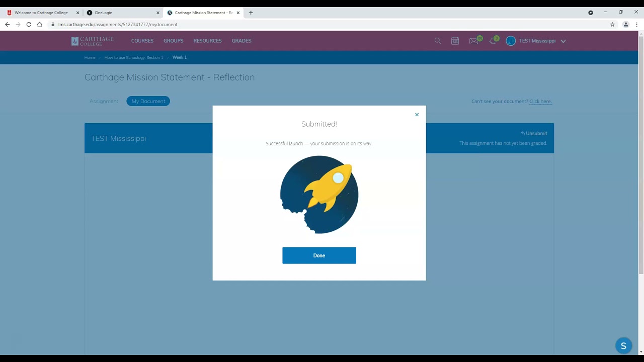Open the COURSES menu
This screenshot has height=362, width=644.
(x=142, y=41)
